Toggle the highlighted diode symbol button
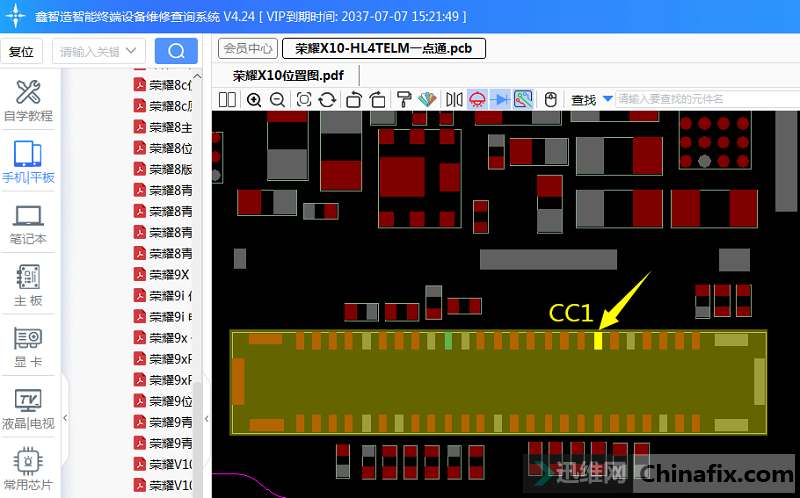This screenshot has height=498, width=800. (x=500, y=99)
